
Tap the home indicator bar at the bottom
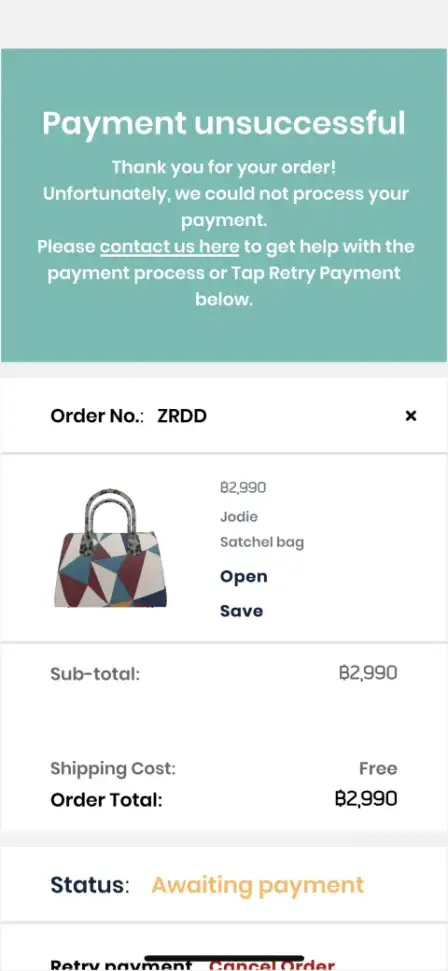click(x=224, y=959)
